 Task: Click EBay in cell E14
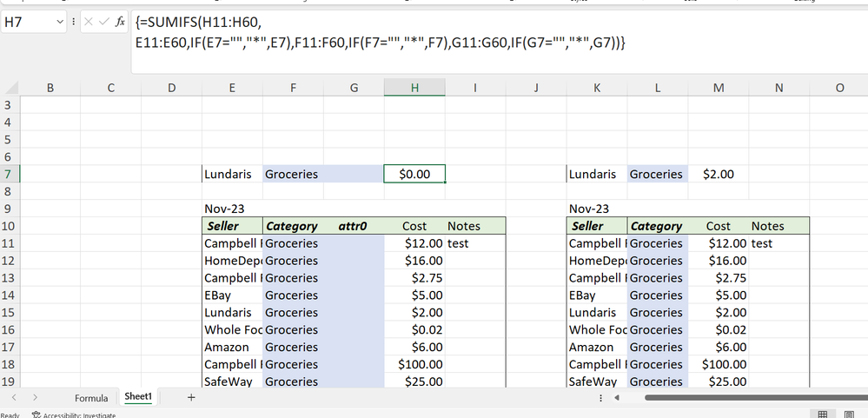coord(232,295)
